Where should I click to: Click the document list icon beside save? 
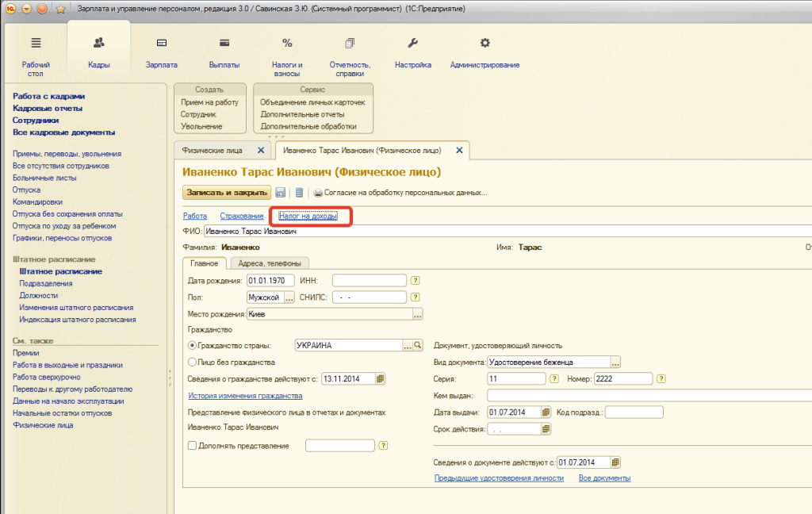click(x=299, y=193)
